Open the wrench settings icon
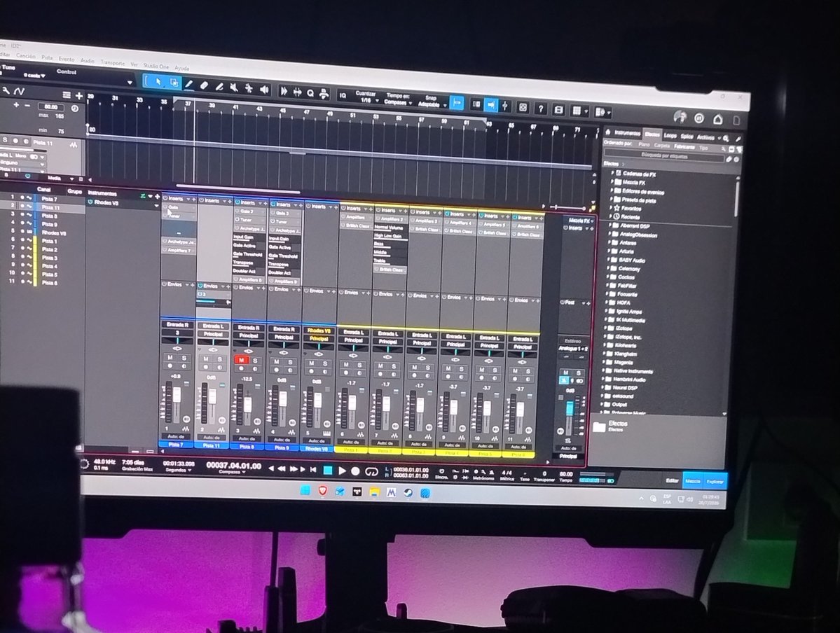Image resolution: width=840 pixels, height=633 pixels. pos(6,90)
